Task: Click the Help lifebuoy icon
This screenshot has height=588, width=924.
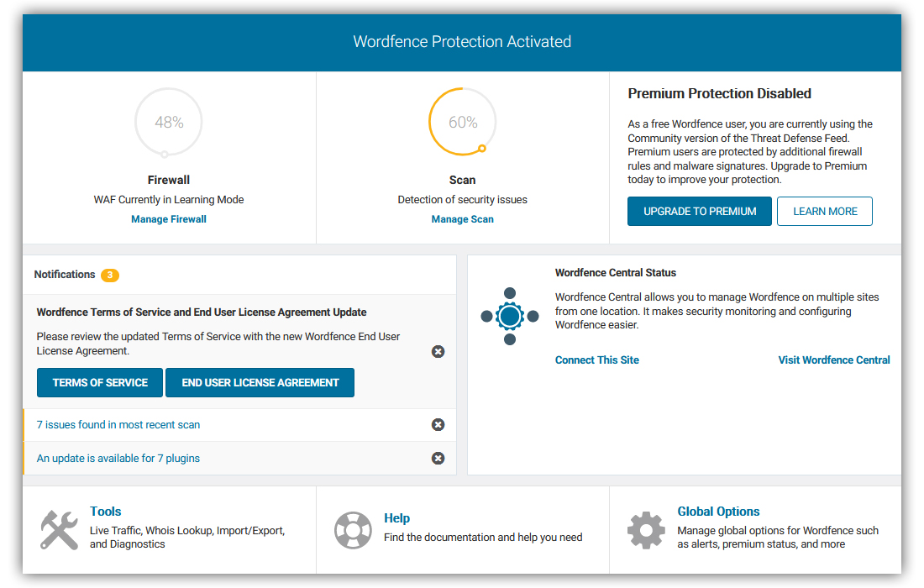Action: click(x=353, y=530)
